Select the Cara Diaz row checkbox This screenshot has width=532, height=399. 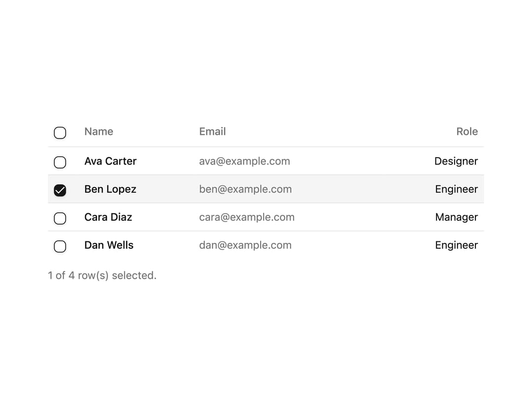(x=60, y=218)
